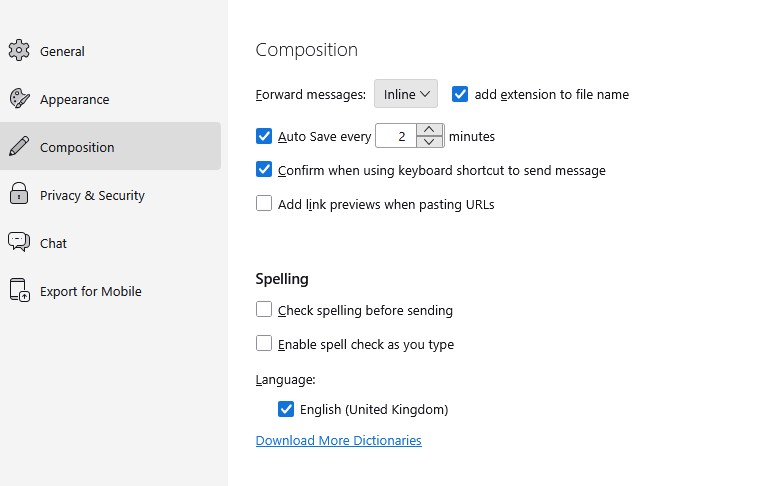Open Download More Dictionaries link

coord(338,440)
